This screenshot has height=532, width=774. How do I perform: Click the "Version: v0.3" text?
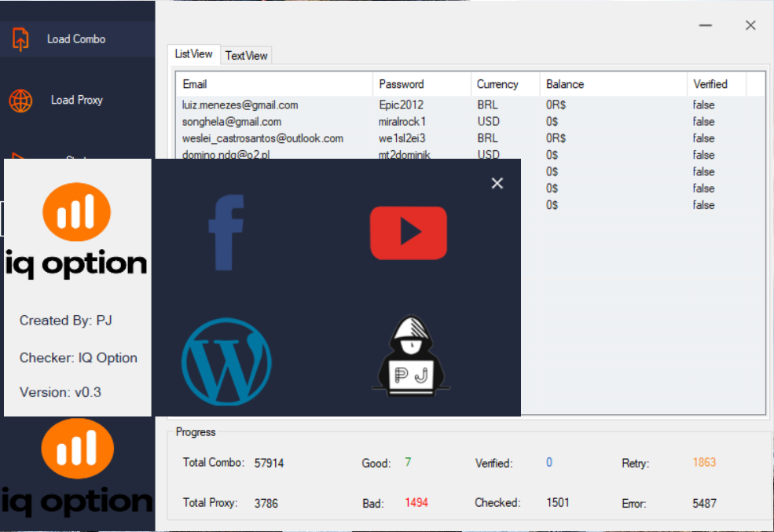click(x=61, y=392)
